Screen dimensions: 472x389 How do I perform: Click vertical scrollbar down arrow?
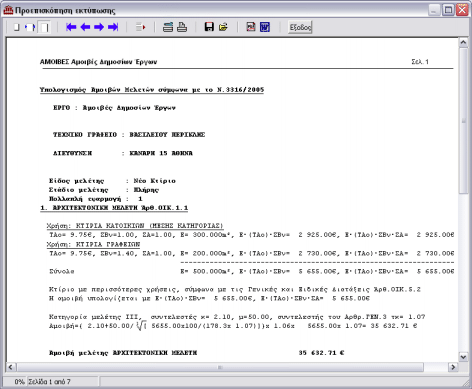[x=463, y=357]
